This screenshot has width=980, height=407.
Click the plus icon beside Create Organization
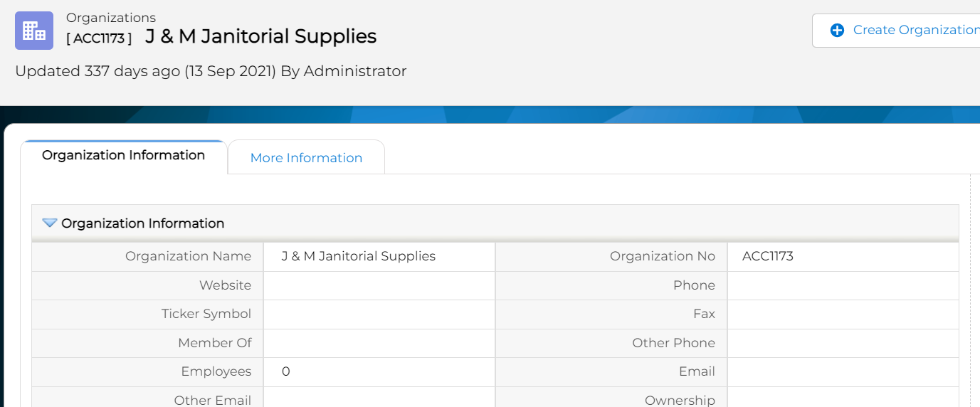[837, 30]
